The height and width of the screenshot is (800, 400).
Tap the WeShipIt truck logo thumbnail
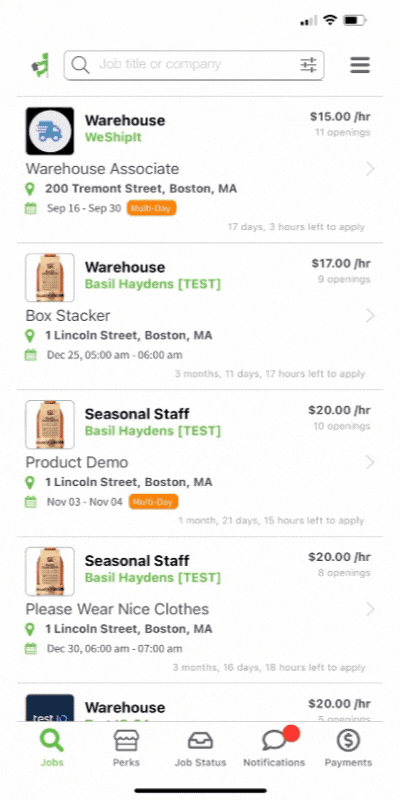(49, 131)
